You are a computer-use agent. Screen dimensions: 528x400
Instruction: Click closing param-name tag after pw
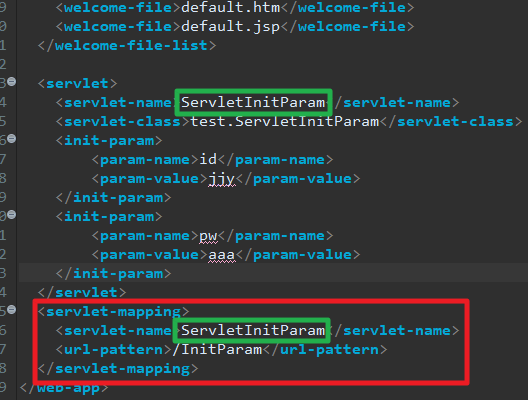click(275, 236)
